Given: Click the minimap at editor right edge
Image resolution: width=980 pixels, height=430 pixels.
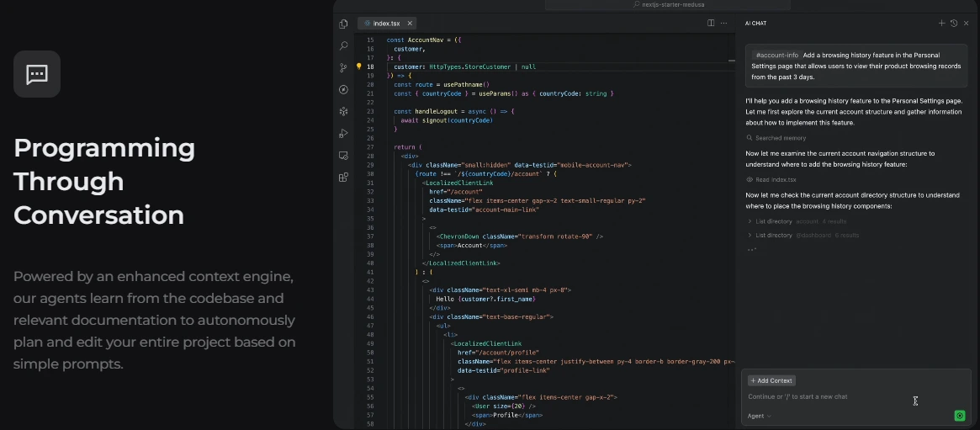Looking at the screenshot, I should pos(731,62).
